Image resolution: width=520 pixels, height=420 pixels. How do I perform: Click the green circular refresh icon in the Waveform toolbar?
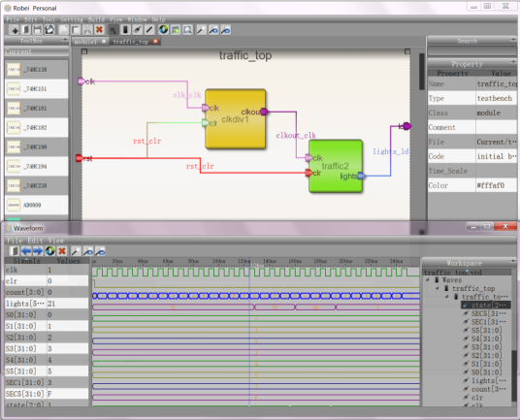click(50, 251)
